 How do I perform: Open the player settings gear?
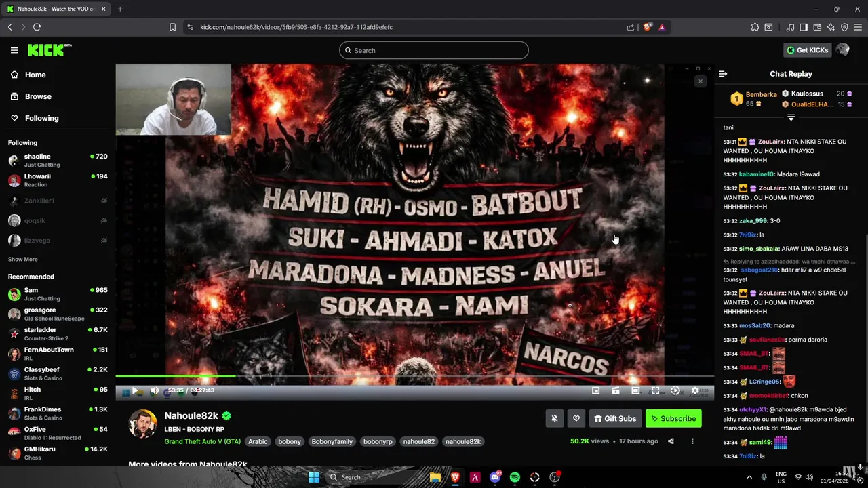point(695,390)
